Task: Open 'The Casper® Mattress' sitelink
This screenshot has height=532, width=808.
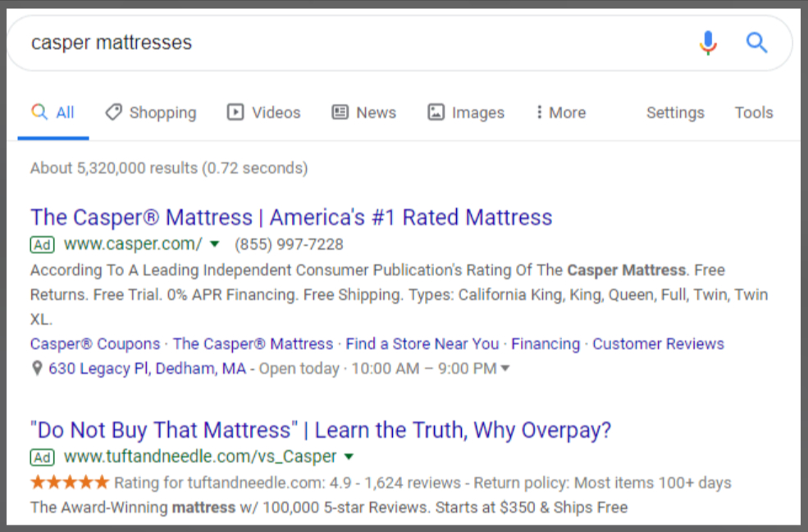Action: coord(253,344)
